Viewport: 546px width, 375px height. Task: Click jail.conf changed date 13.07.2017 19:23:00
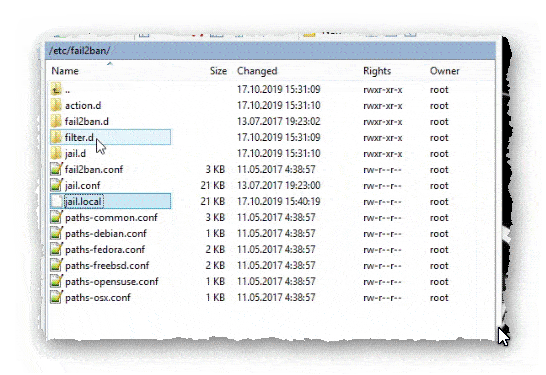279,185
